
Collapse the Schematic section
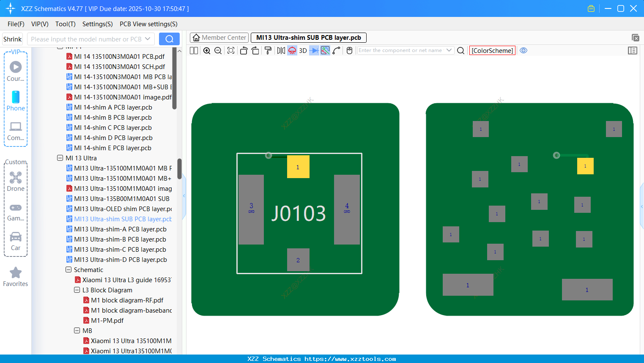[x=68, y=269]
